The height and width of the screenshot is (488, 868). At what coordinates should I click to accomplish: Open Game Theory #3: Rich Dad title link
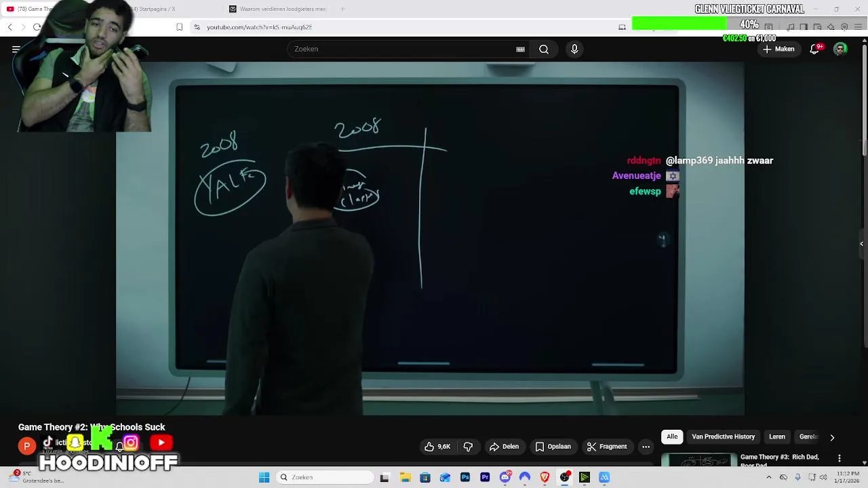tap(779, 460)
